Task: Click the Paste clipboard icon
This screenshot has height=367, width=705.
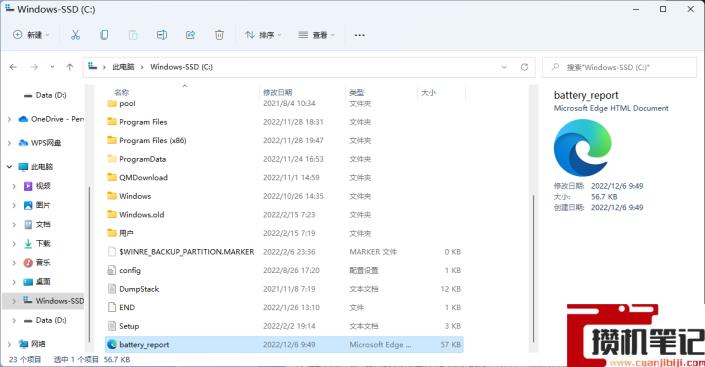Action: click(133, 35)
